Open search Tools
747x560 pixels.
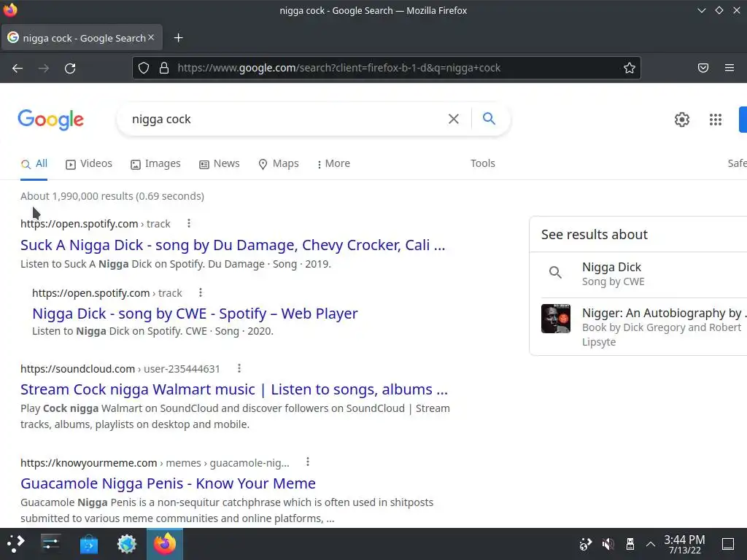[x=483, y=163]
